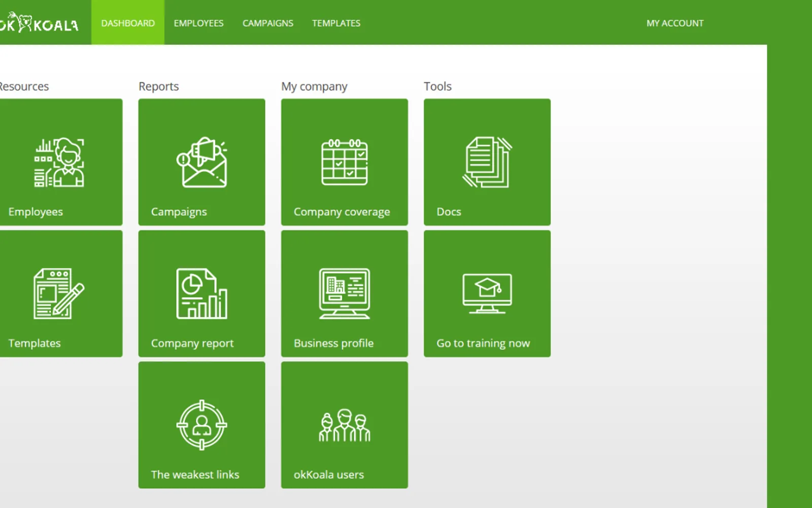Click the 'Go to training now' label
The height and width of the screenshot is (508, 812).
483,343
